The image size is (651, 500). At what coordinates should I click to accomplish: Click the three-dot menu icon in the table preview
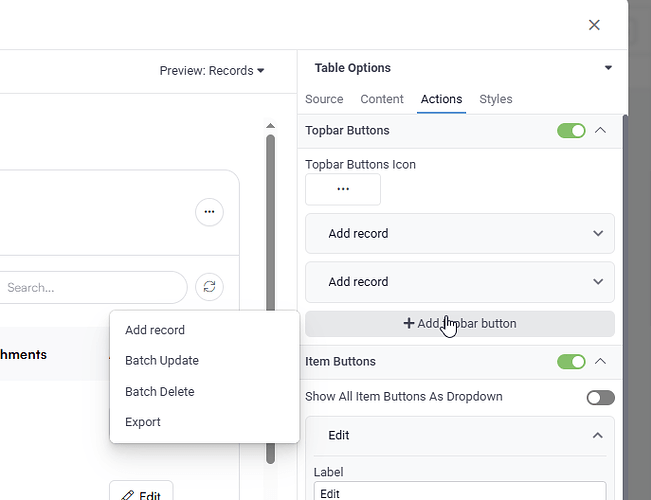209,212
